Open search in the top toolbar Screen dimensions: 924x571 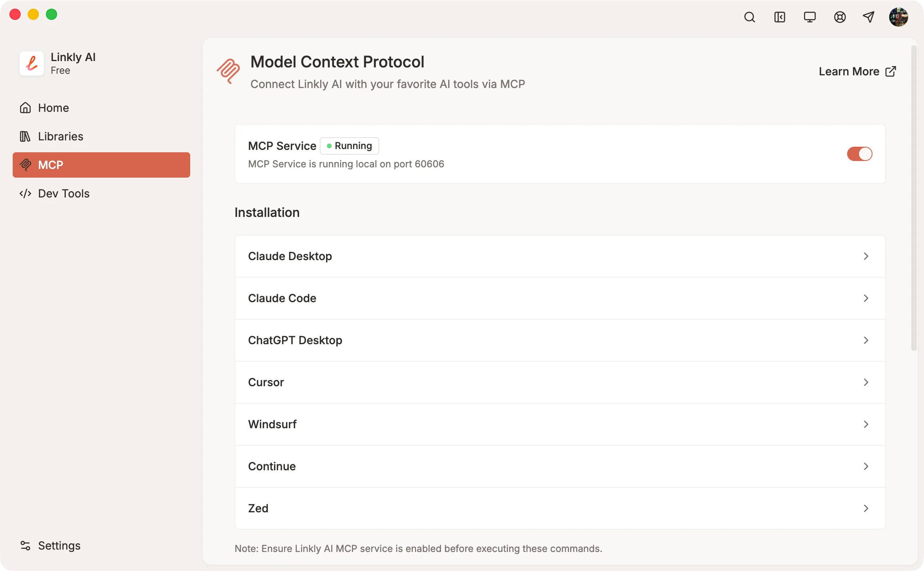[x=749, y=17]
